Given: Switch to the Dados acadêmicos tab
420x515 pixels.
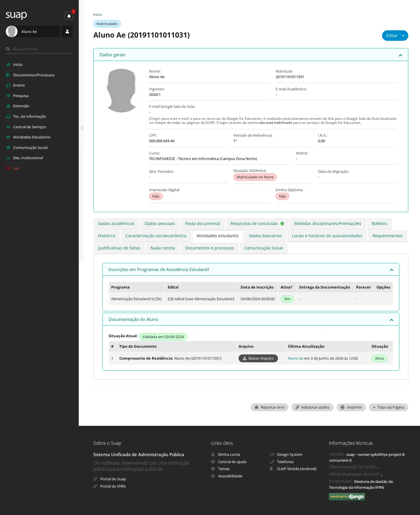Looking at the screenshot, I should click(116, 224).
